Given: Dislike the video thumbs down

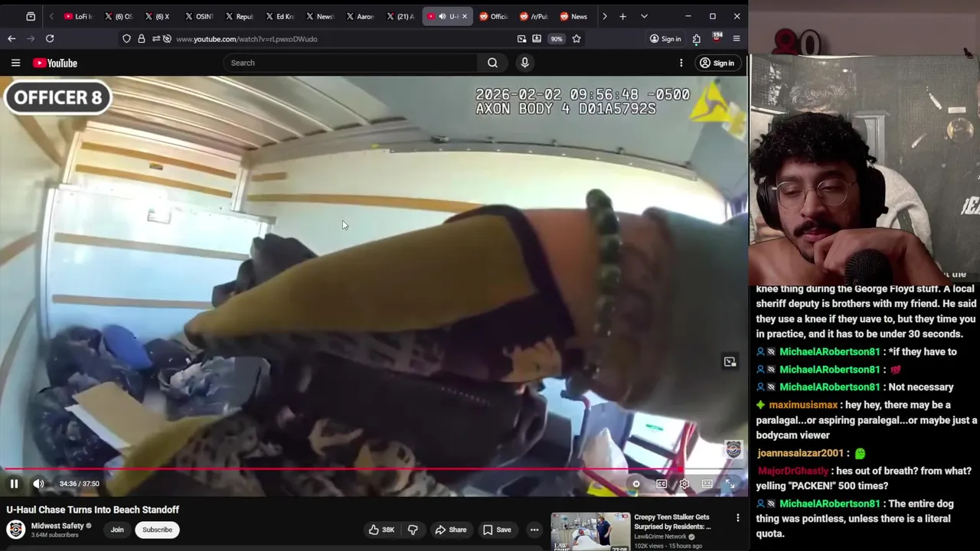Looking at the screenshot, I should point(413,530).
